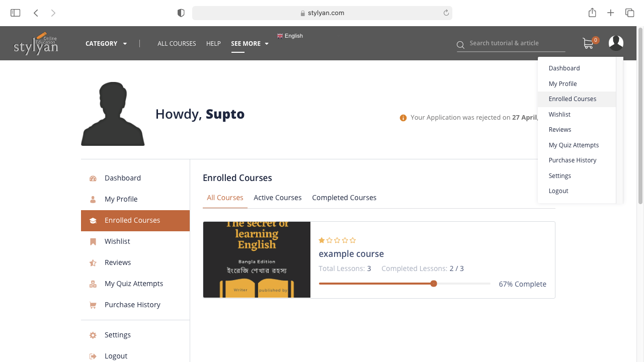The height and width of the screenshot is (362, 644).
Task: Toggle the Safari sidebar icon
Action: point(16,13)
